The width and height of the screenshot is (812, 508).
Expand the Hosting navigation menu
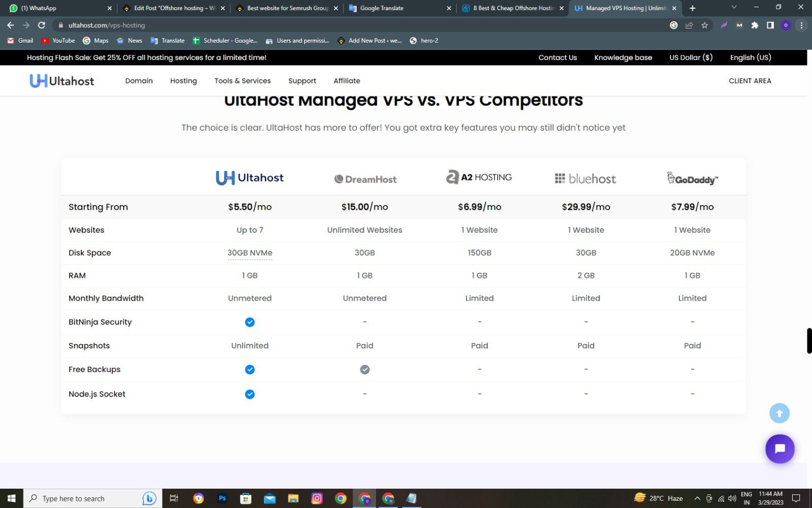pos(183,81)
